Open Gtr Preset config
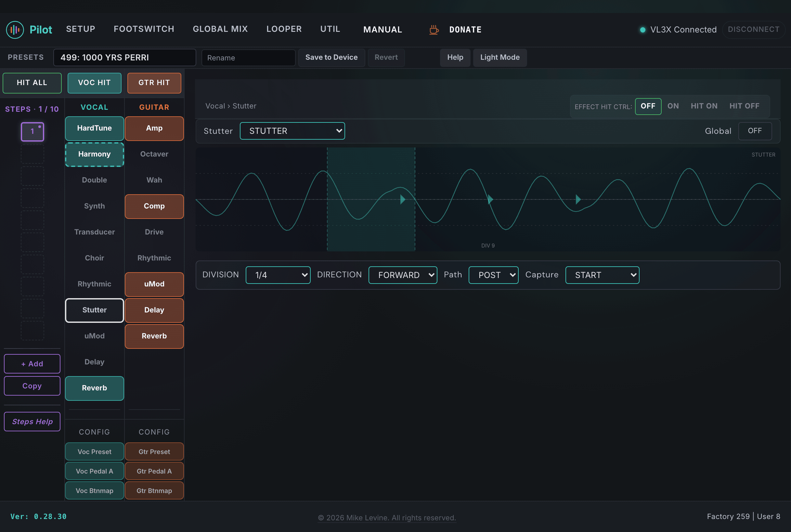Viewport: 791px width, 532px height. 154,452
